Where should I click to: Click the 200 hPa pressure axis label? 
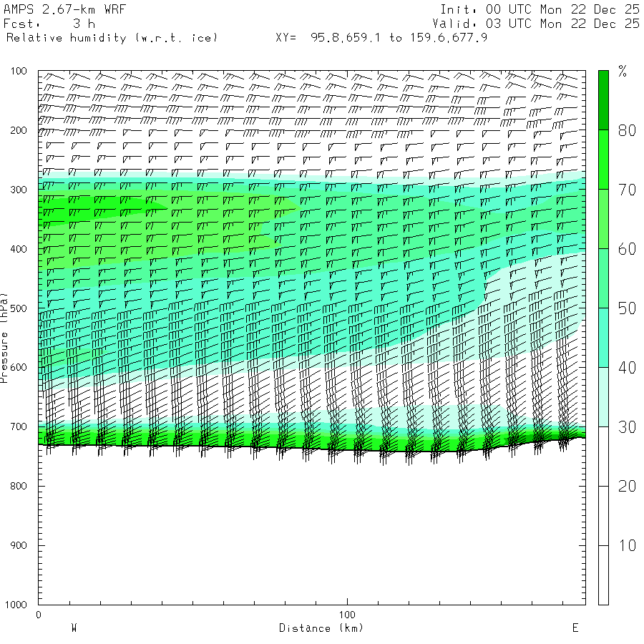19,131
